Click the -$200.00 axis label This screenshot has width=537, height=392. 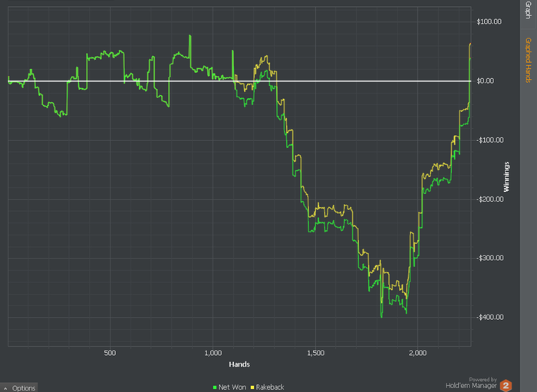coord(490,199)
